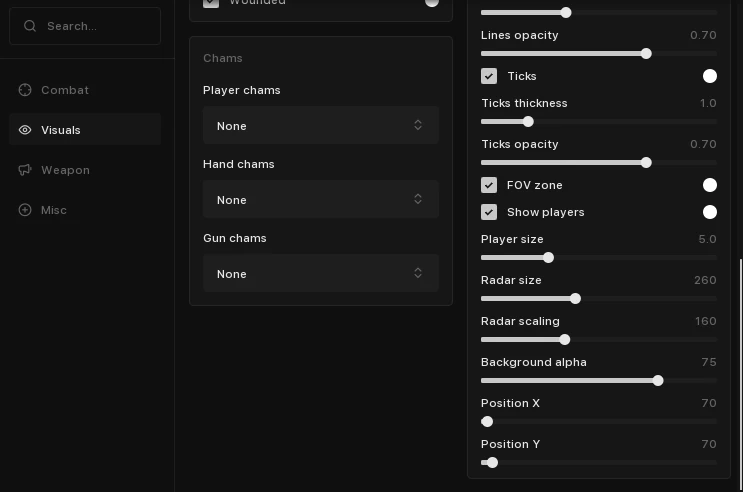Click the Background alpha slider handle
743x492 pixels.
pos(658,381)
